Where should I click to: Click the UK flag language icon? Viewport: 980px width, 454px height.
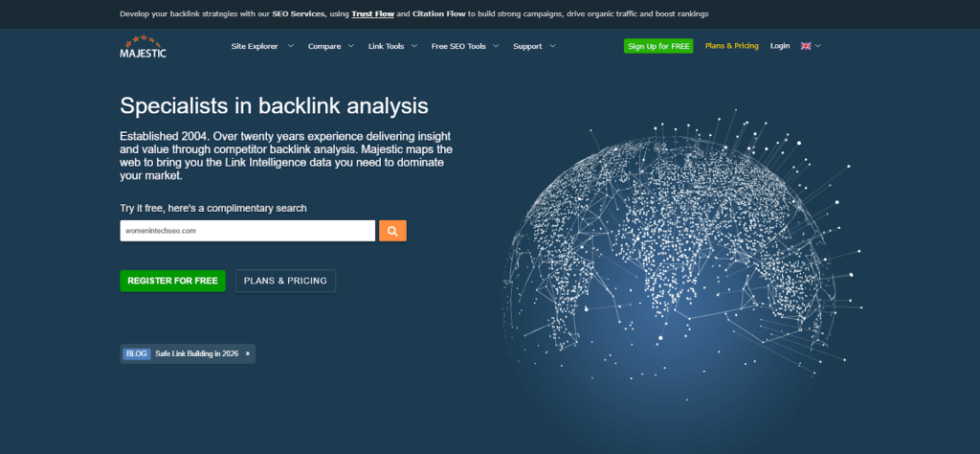click(806, 46)
